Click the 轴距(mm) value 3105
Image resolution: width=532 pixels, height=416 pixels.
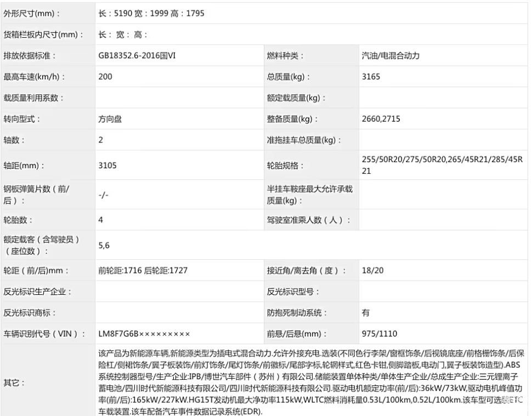click(107, 166)
